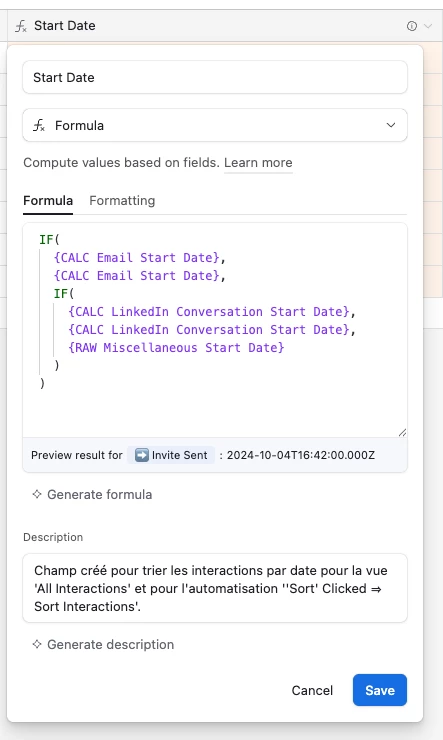Open the Learn more link

(x=258, y=163)
